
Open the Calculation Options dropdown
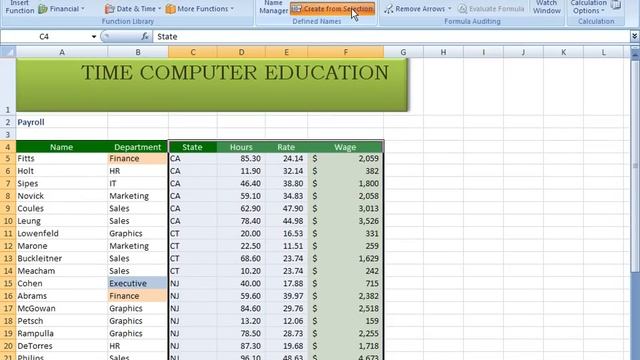point(589,7)
